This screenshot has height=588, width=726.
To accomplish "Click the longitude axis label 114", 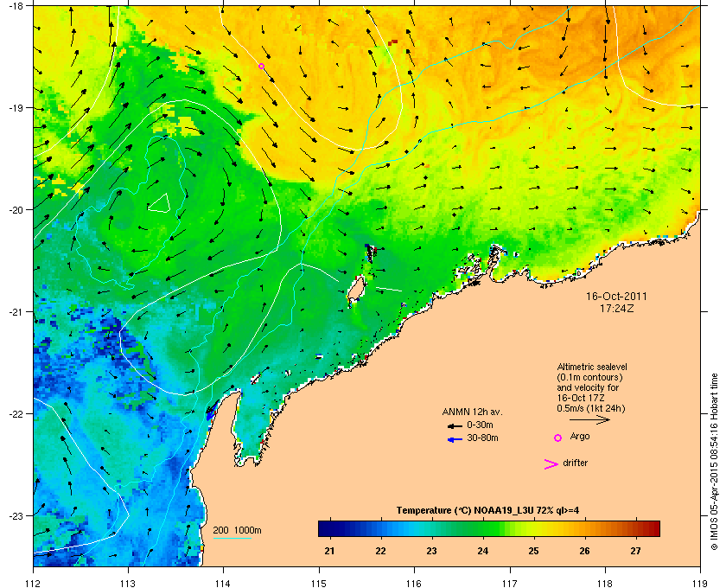I will pos(223,583).
